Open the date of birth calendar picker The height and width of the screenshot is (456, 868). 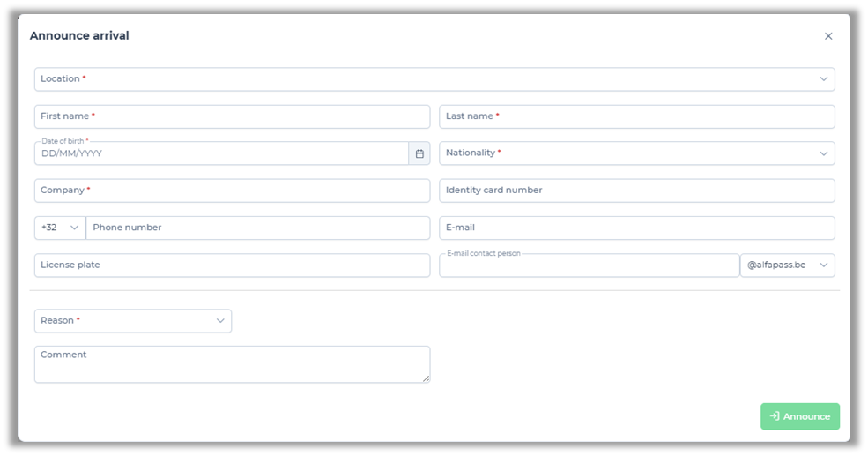[x=419, y=153]
